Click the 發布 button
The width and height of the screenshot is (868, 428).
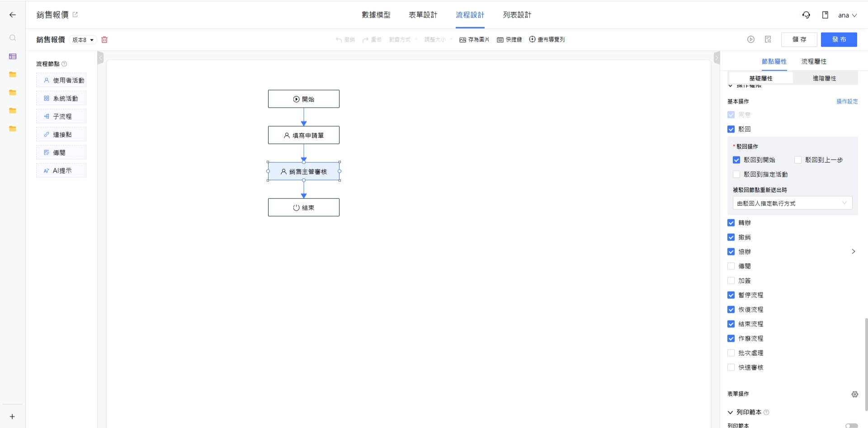coord(839,39)
